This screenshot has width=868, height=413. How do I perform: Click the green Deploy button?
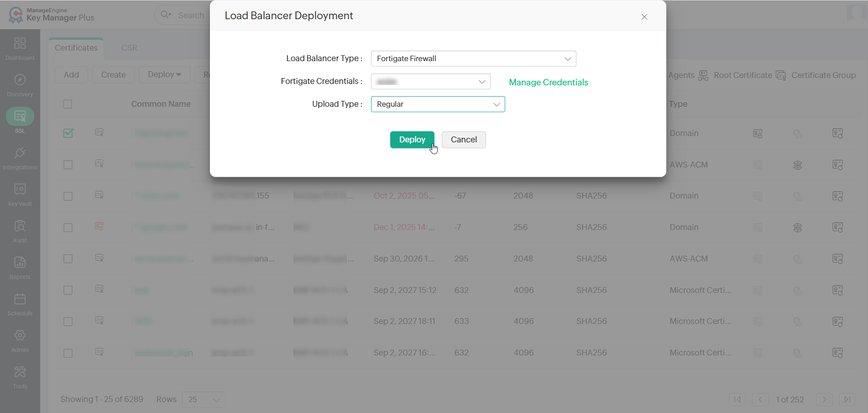412,140
